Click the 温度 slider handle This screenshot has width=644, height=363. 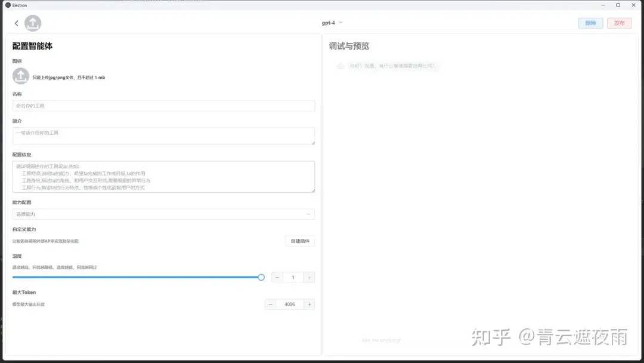(x=261, y=277)
